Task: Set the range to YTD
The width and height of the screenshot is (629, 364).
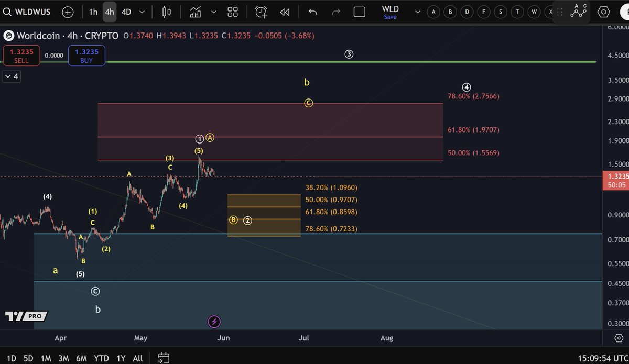Action: (x=101, y=358)
